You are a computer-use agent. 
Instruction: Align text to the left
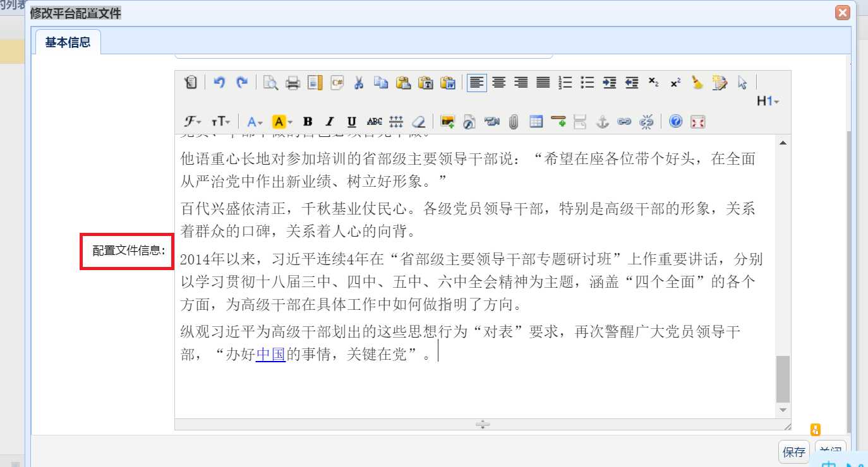(477, 83)
